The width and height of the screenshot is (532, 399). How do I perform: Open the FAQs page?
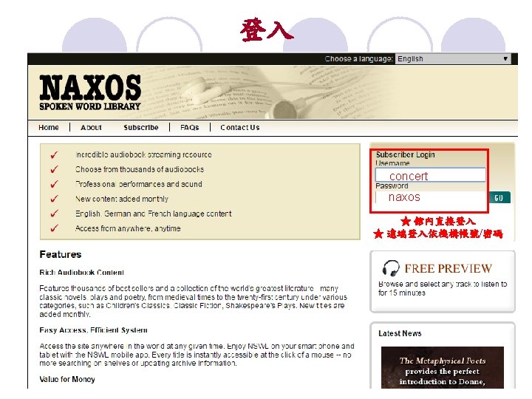(x=189, y=128)
